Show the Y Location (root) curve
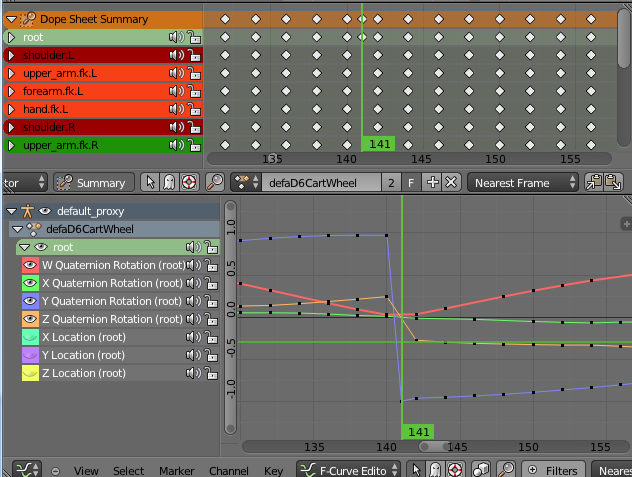This screenshot has height=477, width=632. (28, 355)
